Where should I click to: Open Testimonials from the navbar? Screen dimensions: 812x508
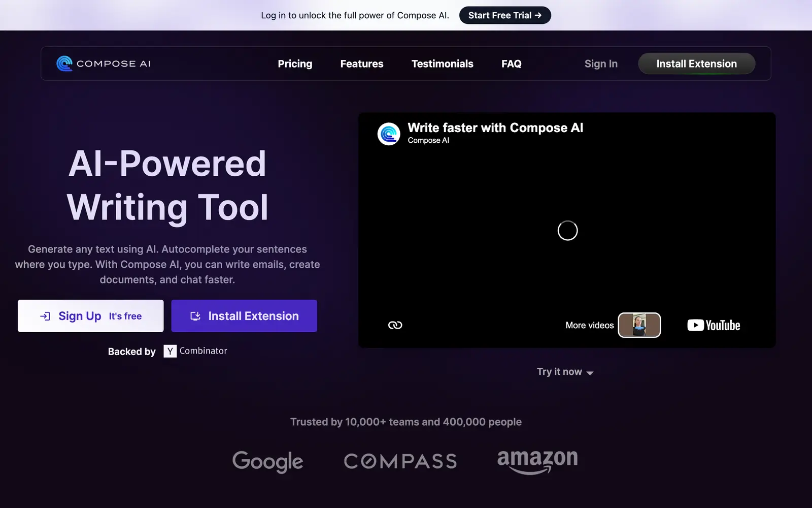443,63
